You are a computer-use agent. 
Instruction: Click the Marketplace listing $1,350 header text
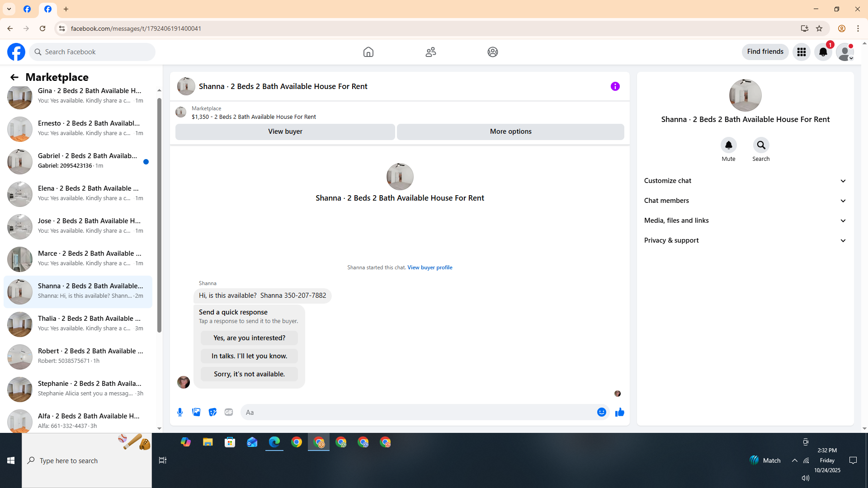(254, 117)
